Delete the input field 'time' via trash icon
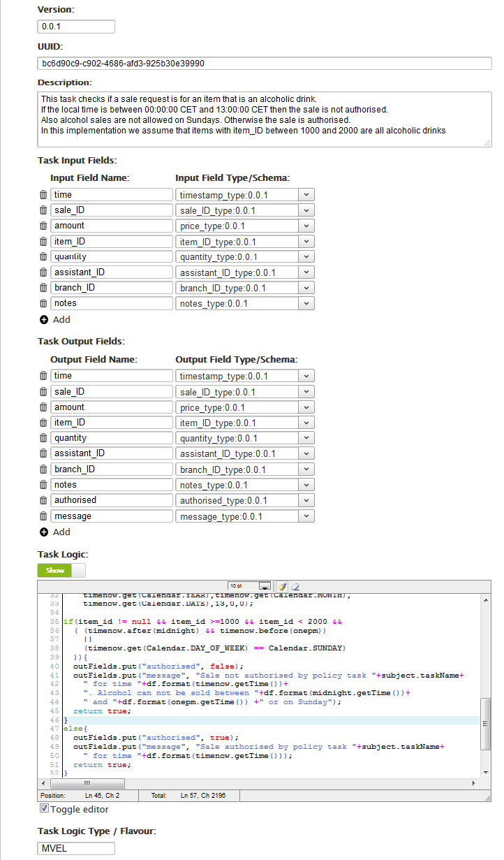Image resolution: width=504 pixels, height=860 pixels. [x=43, y=195]
